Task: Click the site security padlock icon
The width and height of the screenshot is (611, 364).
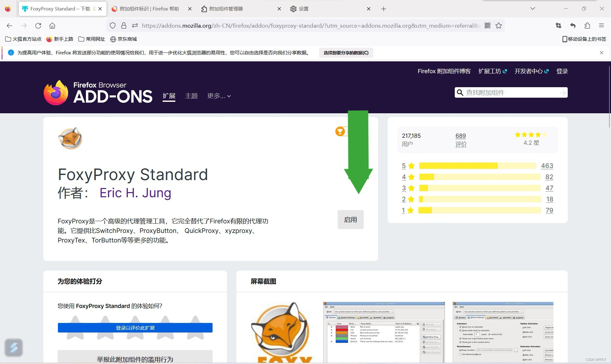Action: coord(124,26)
